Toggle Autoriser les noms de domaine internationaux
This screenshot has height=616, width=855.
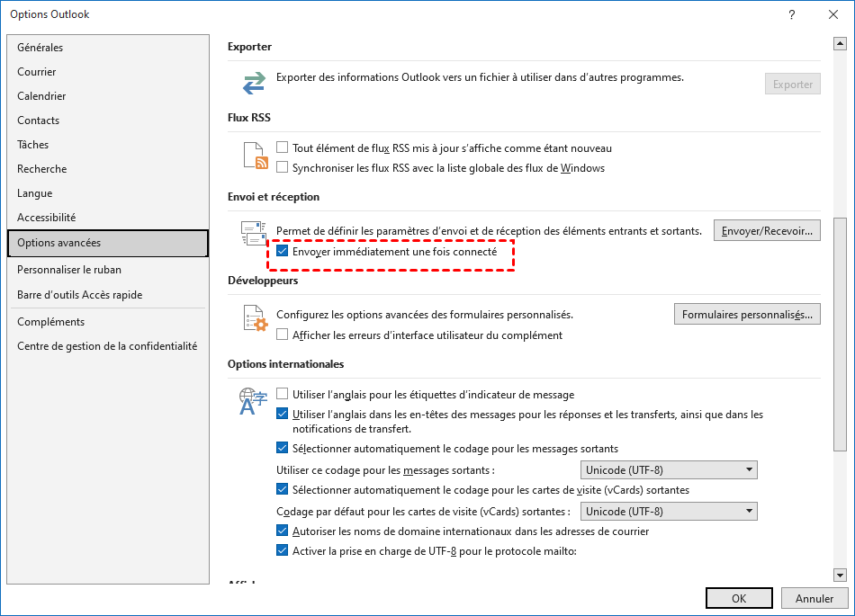point(282,531)
